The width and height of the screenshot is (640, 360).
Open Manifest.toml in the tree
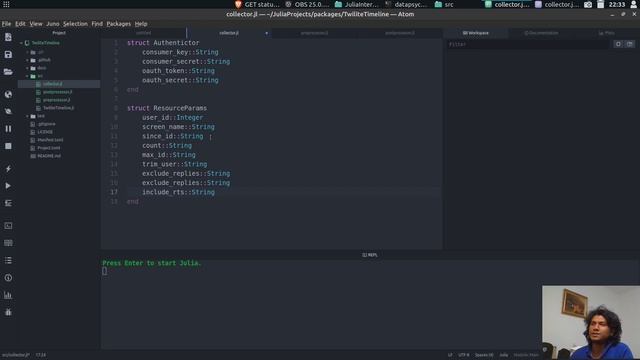pyautogui.click(x=50, y=140)
